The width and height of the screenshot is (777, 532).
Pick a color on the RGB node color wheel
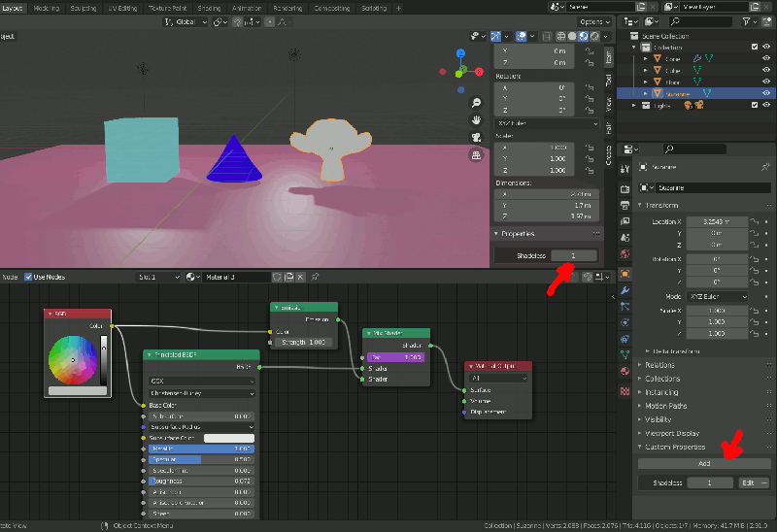pyautogui.click(x=73, y=360)
